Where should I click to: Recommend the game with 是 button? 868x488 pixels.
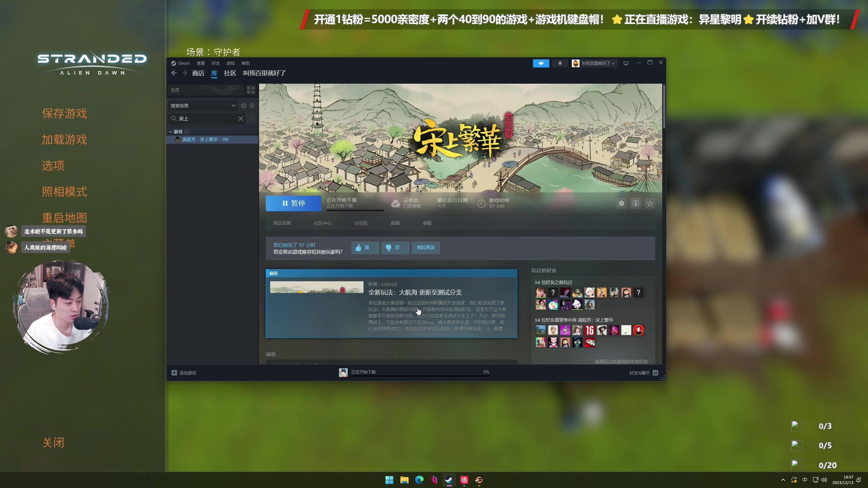[x=365, y=248]
